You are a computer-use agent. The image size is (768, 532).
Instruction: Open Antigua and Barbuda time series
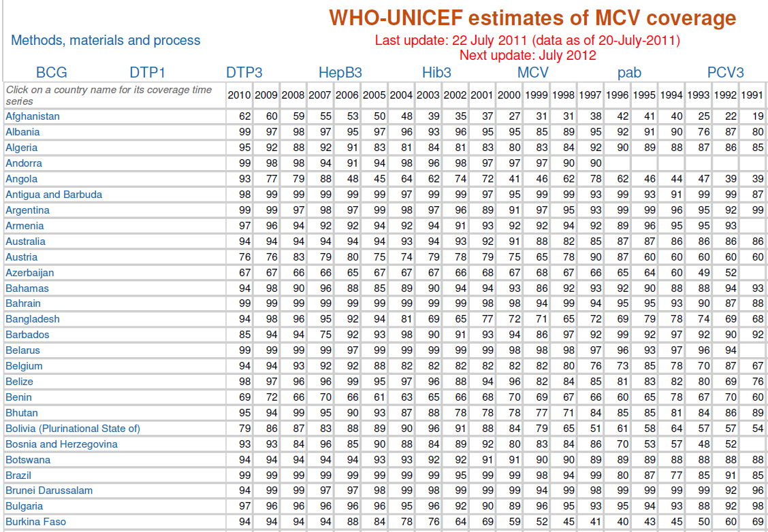pyautogui.click(x=54, y=195)
